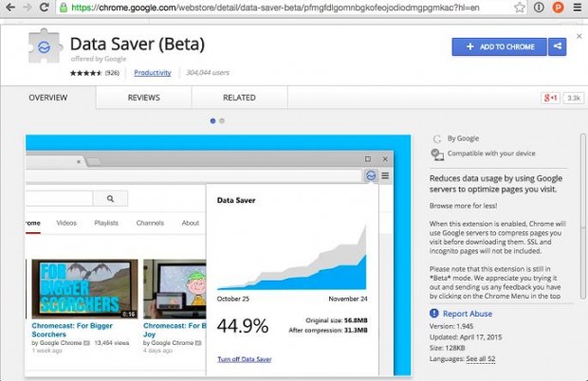The image size is (588, 381).
Task: Click the green padlock security icon
Action: [x=64, y=8]
